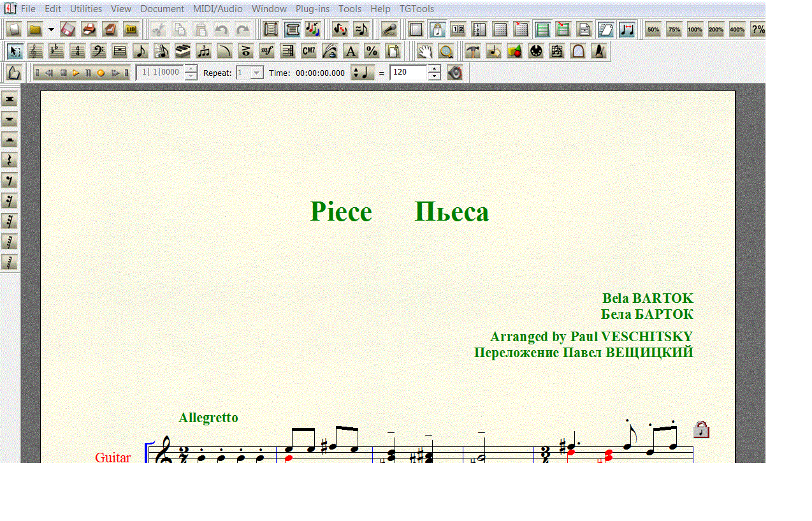Pick the Key Signature tool
The height and width of the screenshot is (521, 812).
pos(57,52)
